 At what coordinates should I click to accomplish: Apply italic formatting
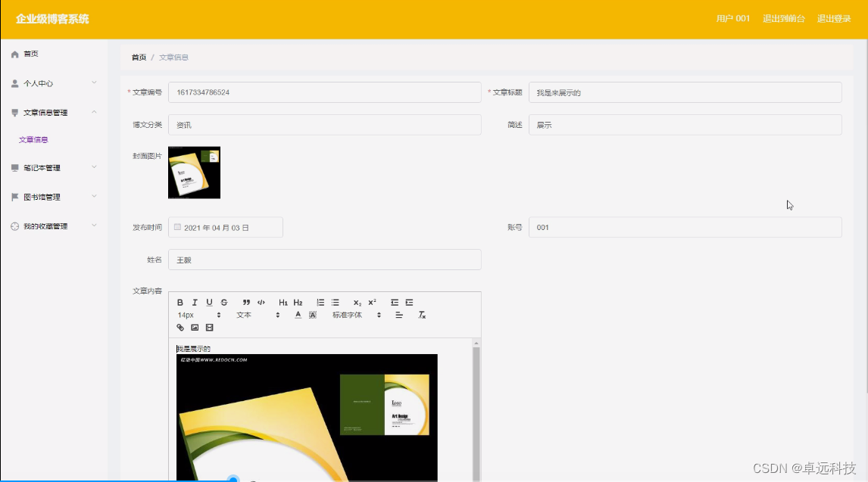tap(195, 302)
